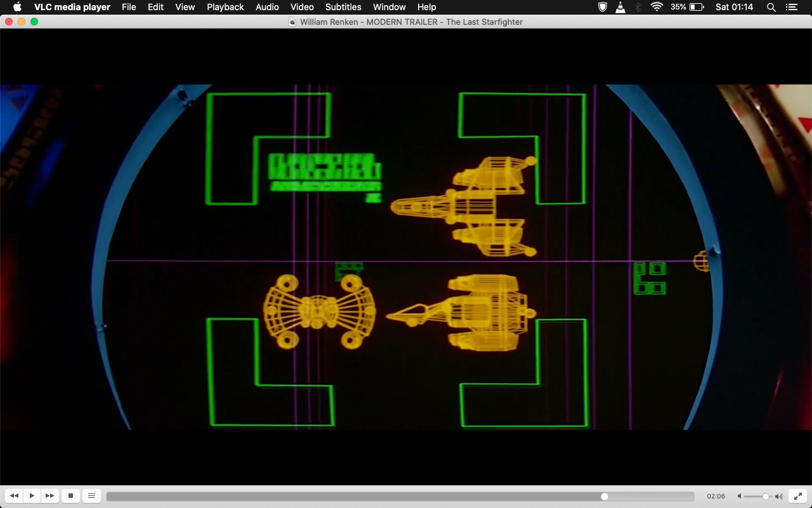Open the Wi-Fi status menu

[x=657, y=7]
